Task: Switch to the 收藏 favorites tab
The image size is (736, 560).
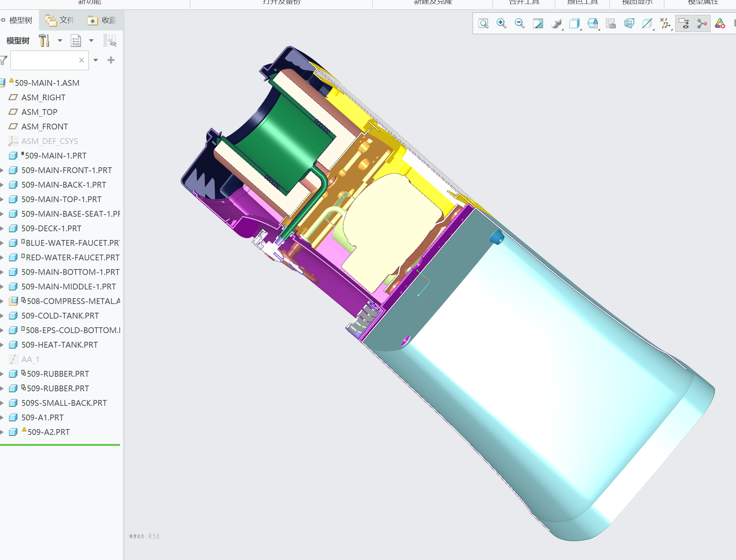Action: [102, 20]
